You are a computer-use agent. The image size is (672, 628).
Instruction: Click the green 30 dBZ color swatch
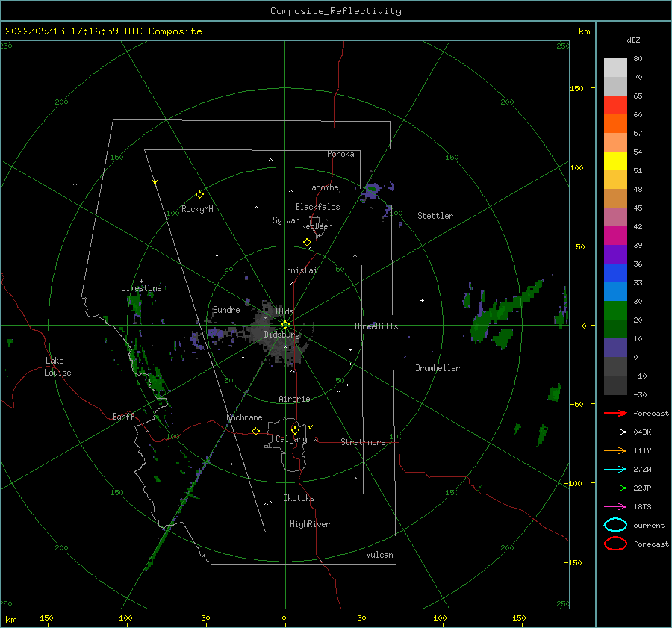point(615,310)
